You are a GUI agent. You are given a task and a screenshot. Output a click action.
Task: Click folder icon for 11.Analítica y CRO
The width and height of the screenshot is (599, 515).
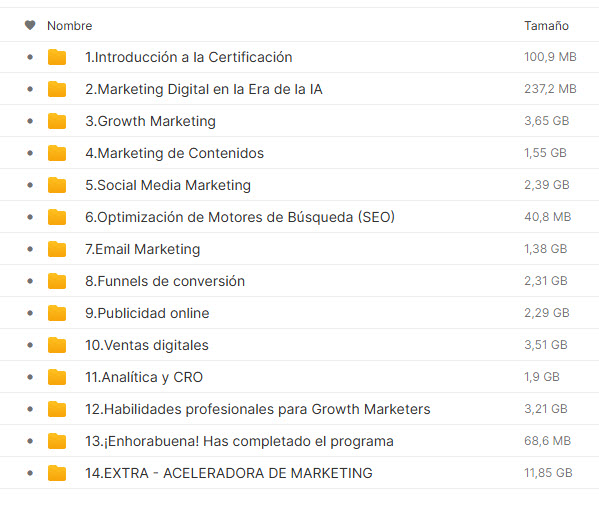57,377
